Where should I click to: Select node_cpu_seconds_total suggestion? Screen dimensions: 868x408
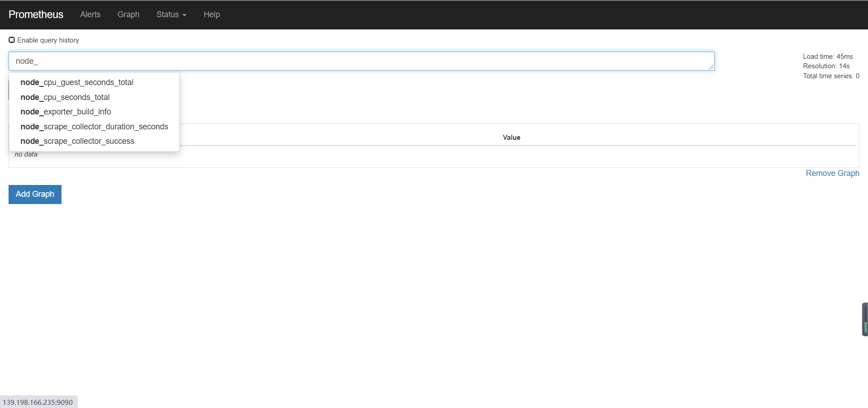tap(94, 97)
